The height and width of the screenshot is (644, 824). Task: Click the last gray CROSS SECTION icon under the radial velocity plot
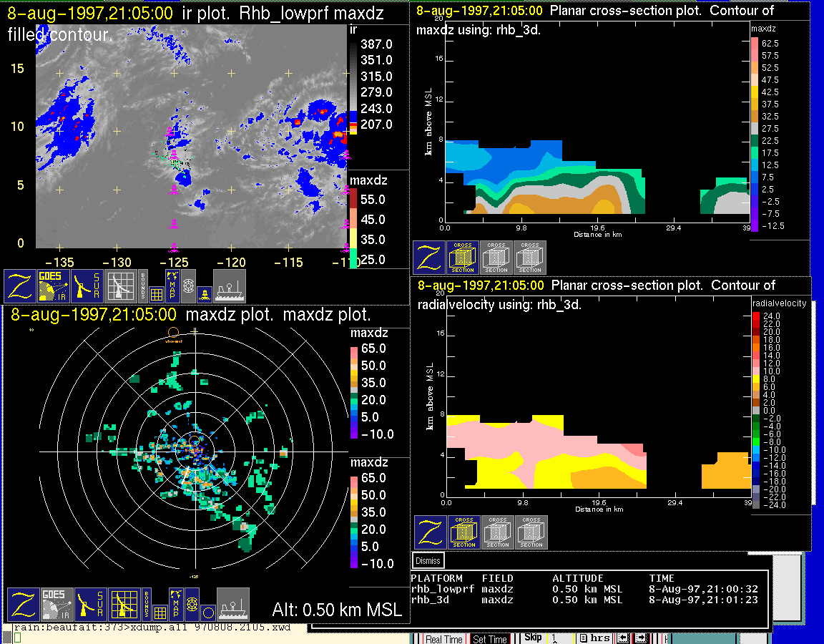tap(531, 532)
